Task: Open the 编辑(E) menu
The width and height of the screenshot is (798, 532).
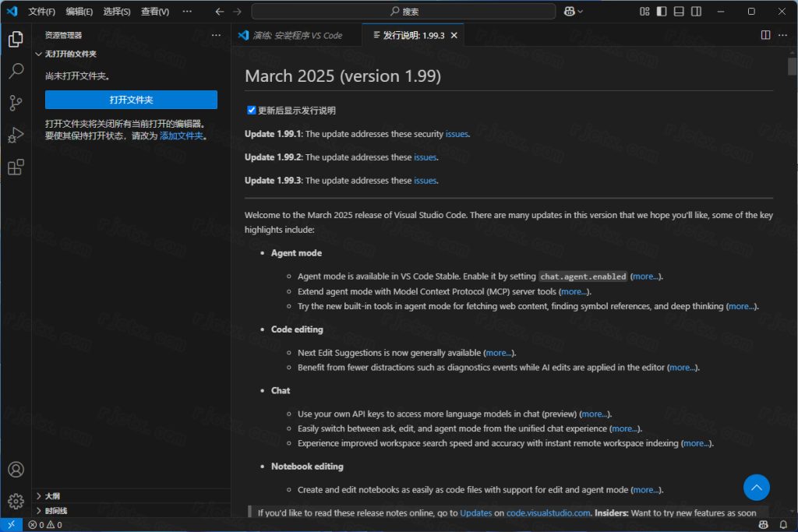Action: [x=79, y=11]
